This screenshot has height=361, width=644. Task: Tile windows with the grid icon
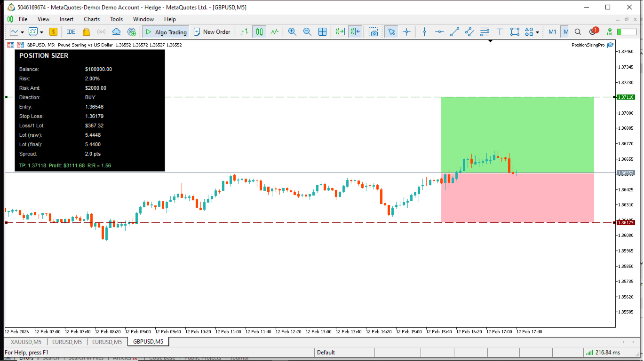322,32
